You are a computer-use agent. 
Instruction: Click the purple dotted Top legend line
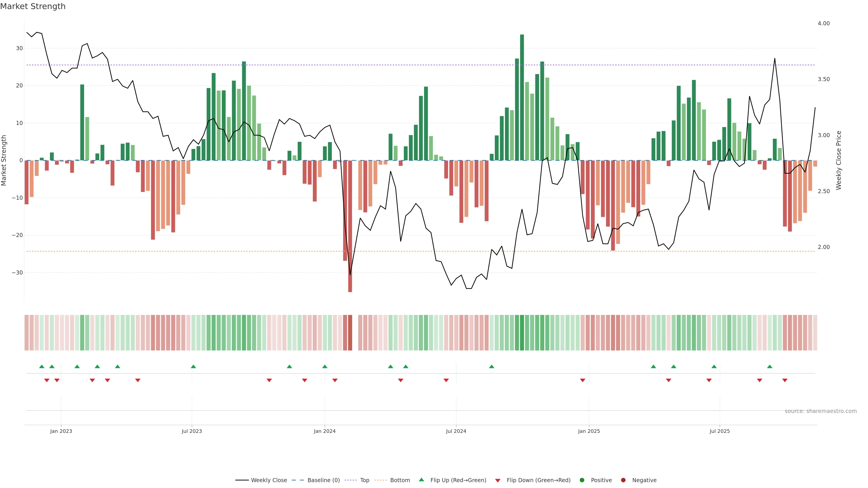tap(351, 480)
